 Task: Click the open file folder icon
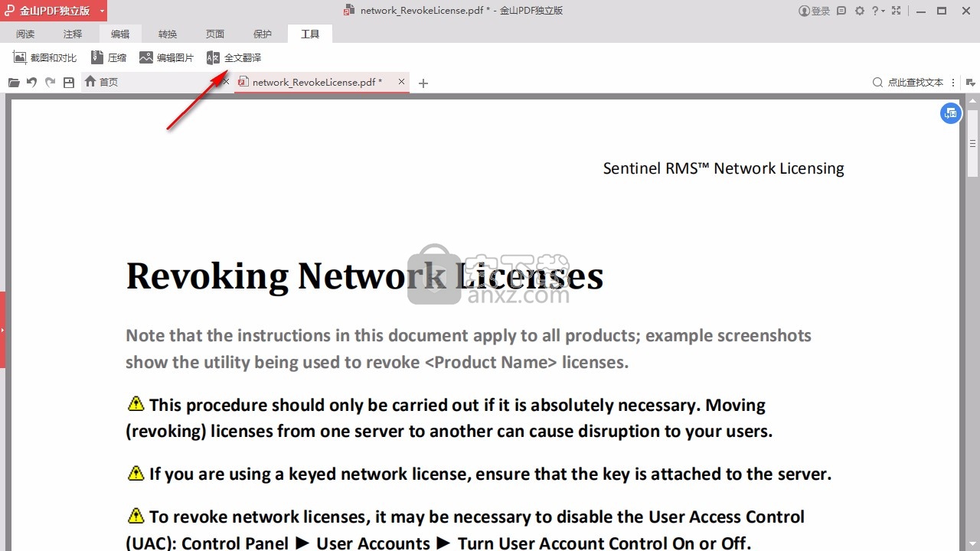[x=14, y=83]
